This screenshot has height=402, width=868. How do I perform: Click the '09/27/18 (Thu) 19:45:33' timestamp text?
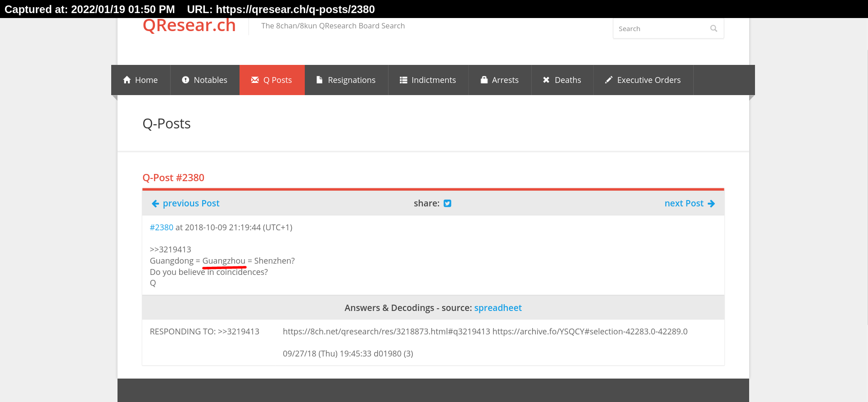(x=327, y=354)
